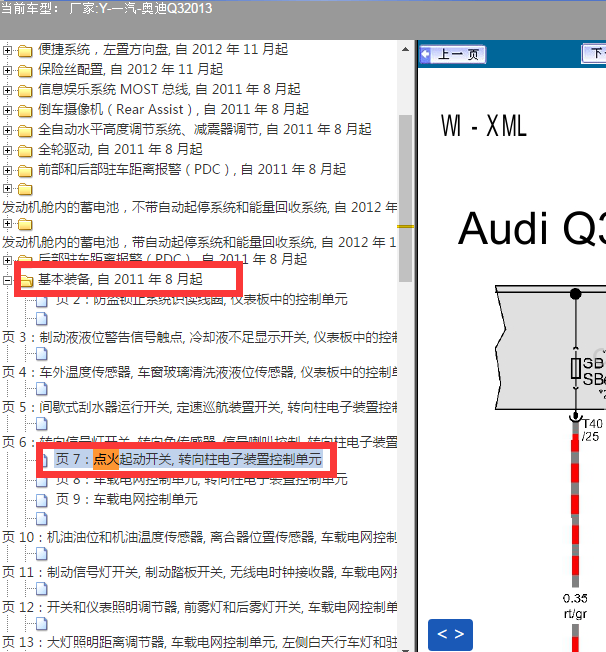Open 信息娱乐系统 MOST 总线 entry
The width and height of the screenshot is (606, 652).
[169, 89]
